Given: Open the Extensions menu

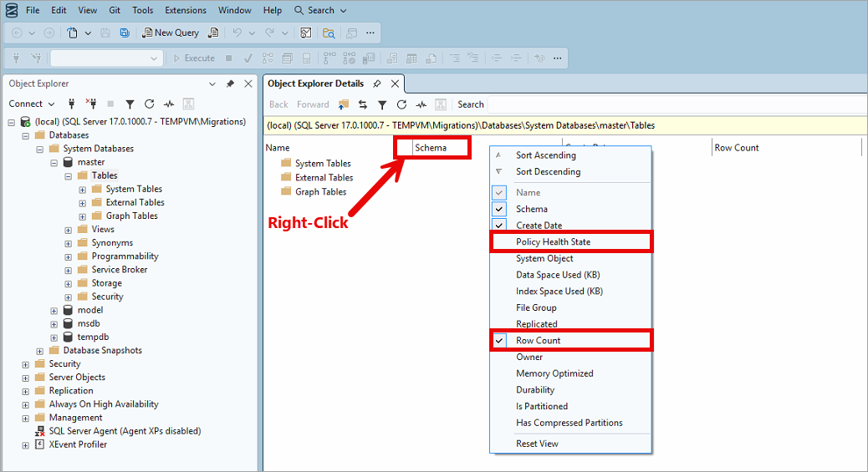Looking at the screenshot, I should (185, 10).
